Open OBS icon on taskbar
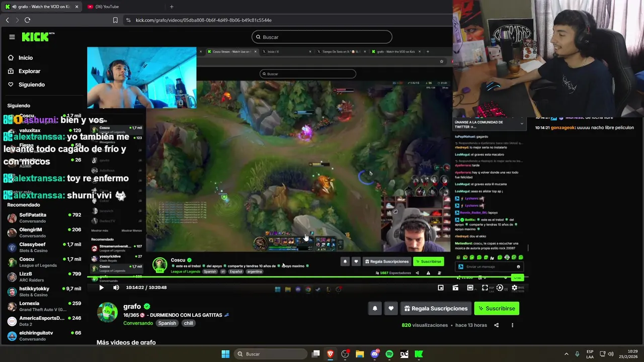Image resolution: width=644 pixels, height=362 pixels. tap(345, 354)
